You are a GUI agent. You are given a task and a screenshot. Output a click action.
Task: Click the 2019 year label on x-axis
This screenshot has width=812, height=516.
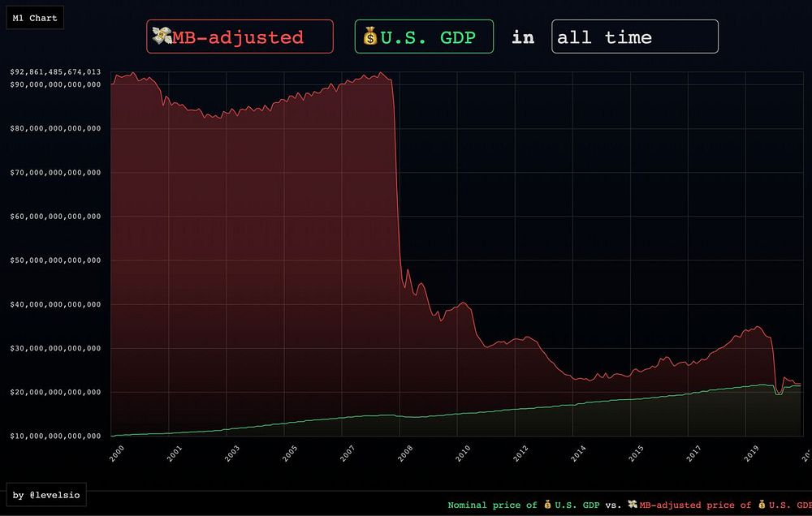[x=751, y=454]
